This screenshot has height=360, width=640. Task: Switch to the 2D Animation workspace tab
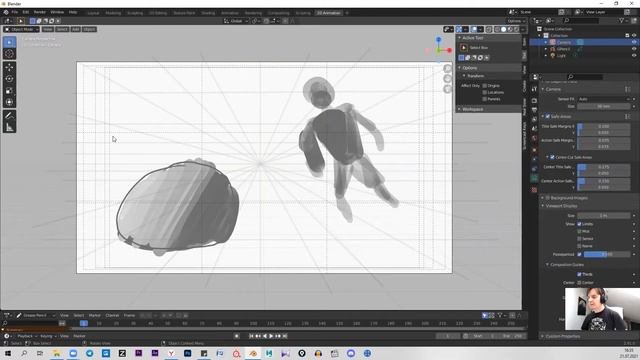point(329,13)
